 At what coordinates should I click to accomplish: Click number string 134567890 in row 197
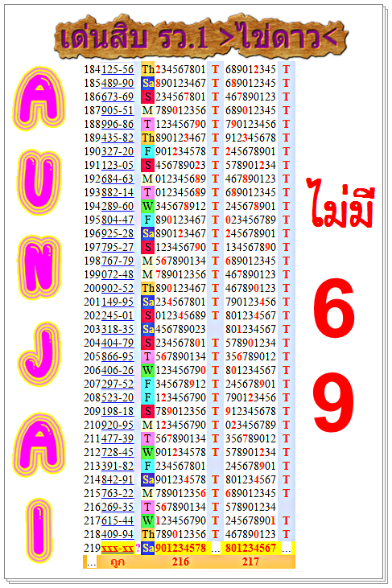pyautogui.click(x=250, y=247)
